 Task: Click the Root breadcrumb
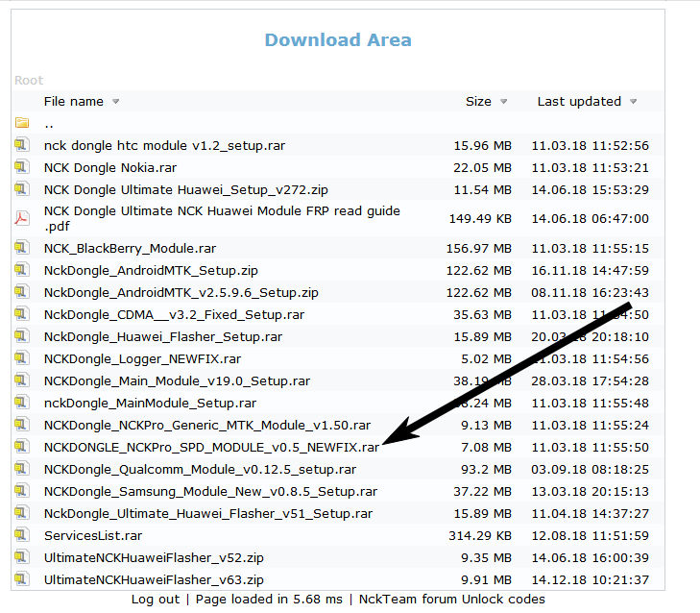[29, 81]
